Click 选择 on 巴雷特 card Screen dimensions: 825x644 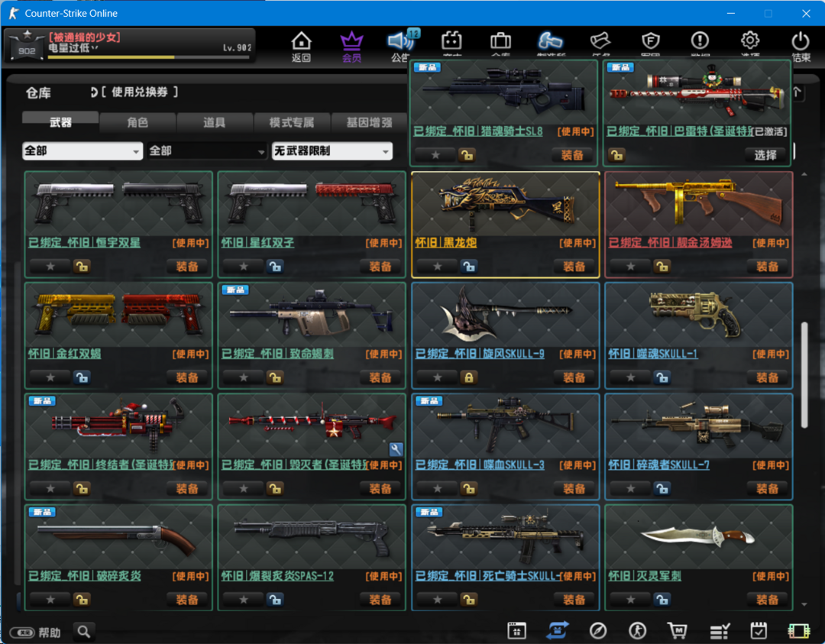tap(765, 154)
